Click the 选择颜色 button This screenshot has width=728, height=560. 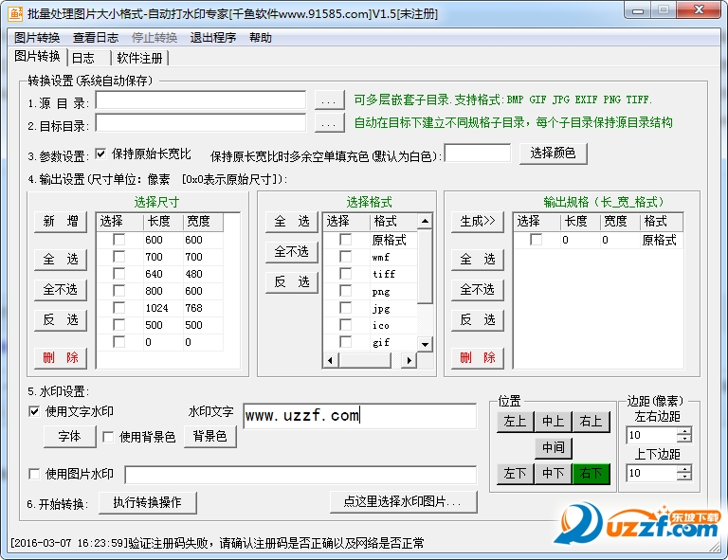coord(553,154)
